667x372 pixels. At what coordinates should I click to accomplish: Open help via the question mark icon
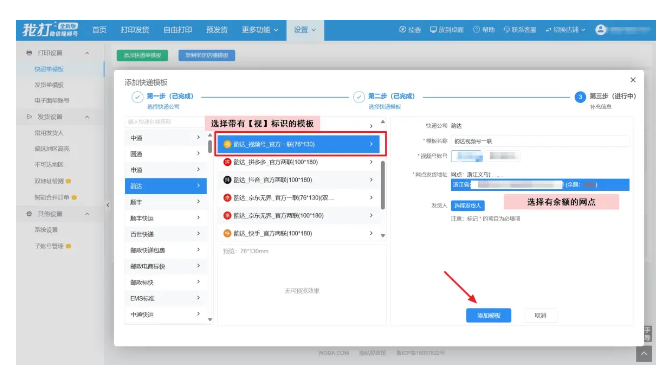(476, 29)
